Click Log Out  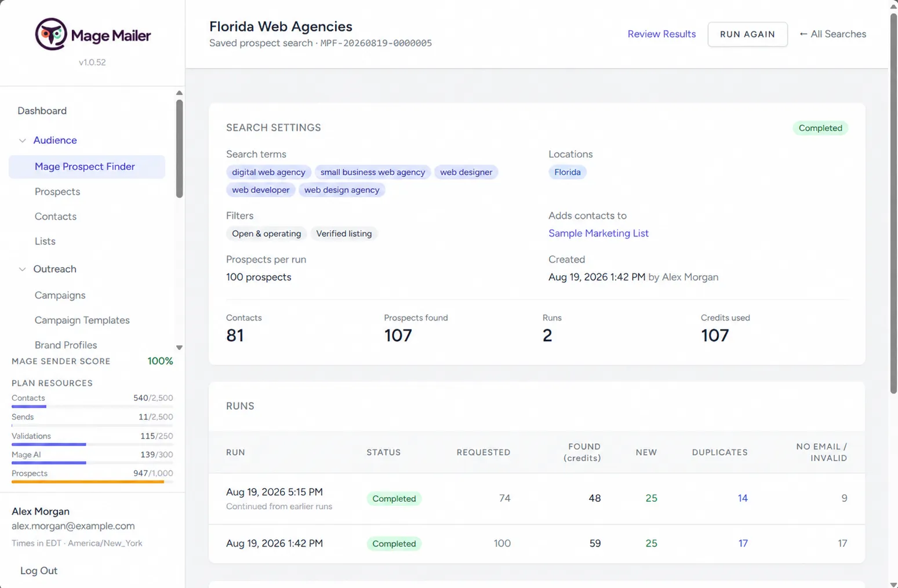[x=39, y=571]
